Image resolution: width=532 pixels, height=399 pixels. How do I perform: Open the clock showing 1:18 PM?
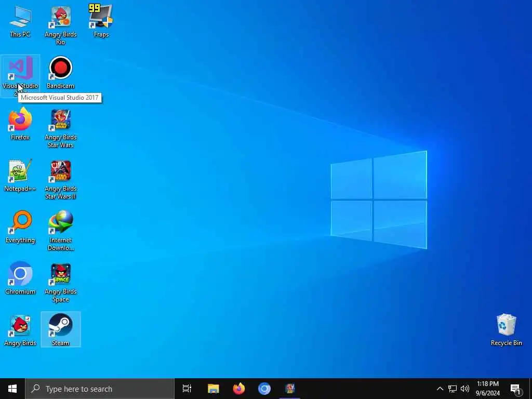click(487, 389)
